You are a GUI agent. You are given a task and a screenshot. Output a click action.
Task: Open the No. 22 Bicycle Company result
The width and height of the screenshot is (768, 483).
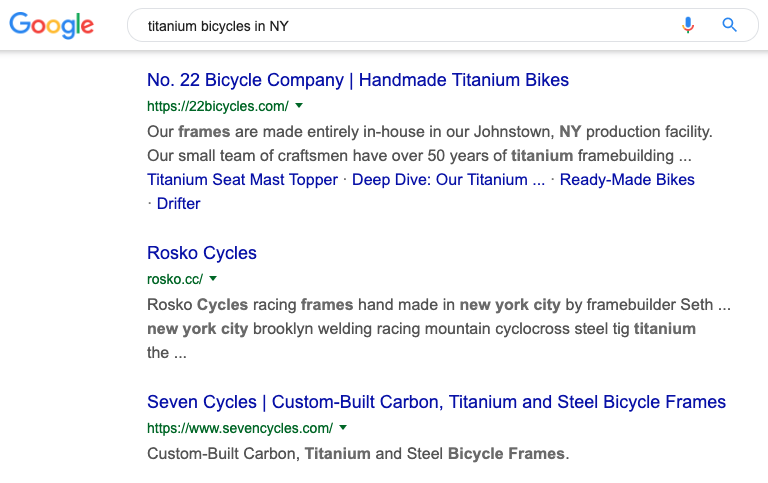(x=358, y=80)
